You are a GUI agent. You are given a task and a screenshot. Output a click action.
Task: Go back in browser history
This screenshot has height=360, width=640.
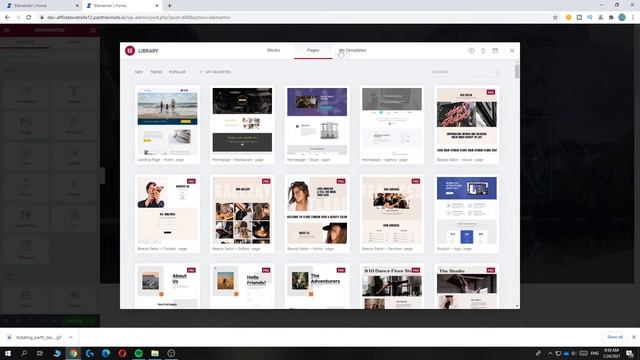coord(7,18)
